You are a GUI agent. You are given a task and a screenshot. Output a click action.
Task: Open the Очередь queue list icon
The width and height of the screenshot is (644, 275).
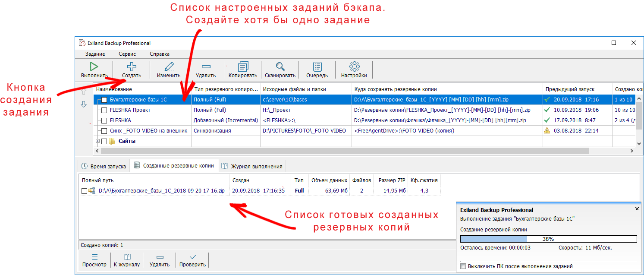click(317, 66)
